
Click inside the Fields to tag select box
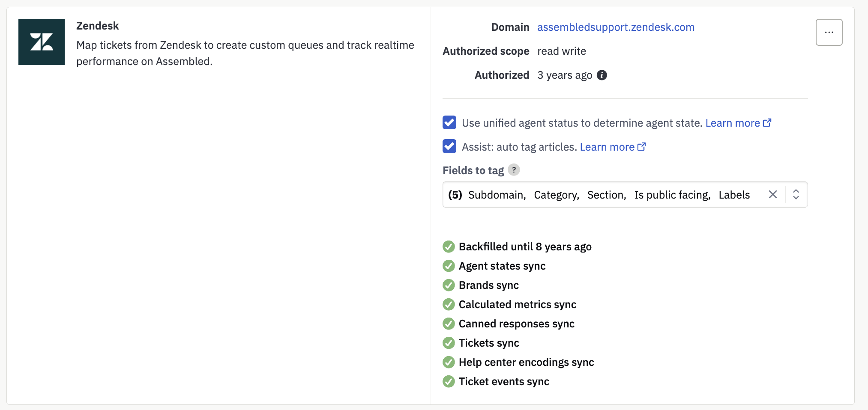point(625,195)
